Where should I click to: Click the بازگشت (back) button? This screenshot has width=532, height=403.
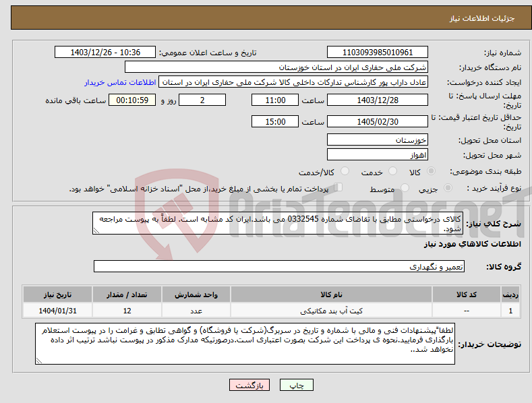[249, 385]
